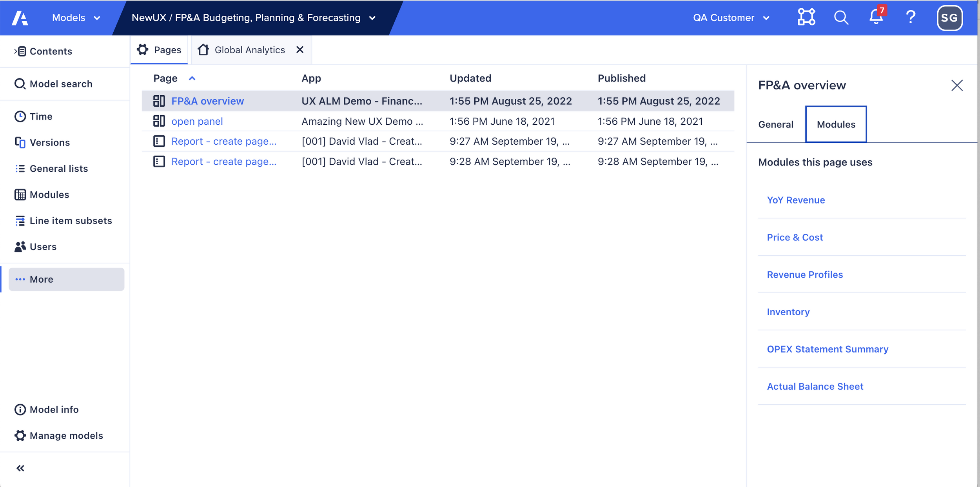Image resolution: width=980 pixels, height=487 pixels.
Task: Select the Modules tab in side panel
Action: pyautogui.click(x=836, y=124)
